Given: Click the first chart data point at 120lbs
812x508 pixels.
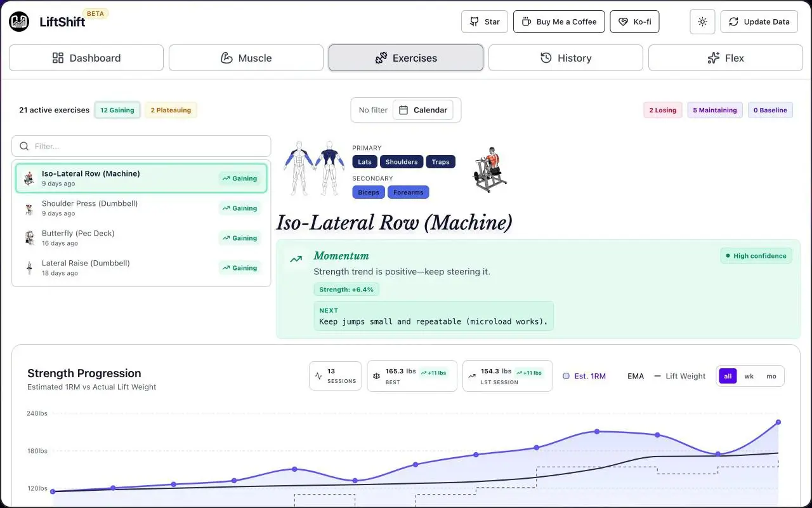Looking at the screenshot, I should pos(53,491).
